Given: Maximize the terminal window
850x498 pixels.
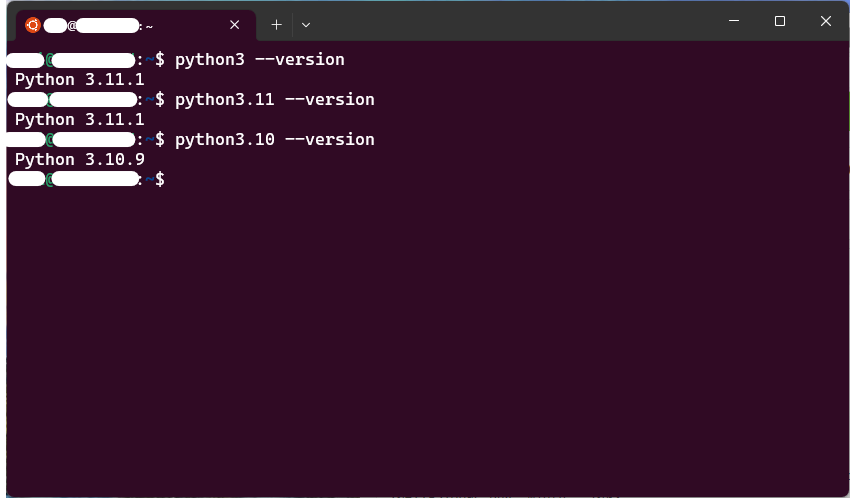Looking at the screenshot, I should tap(780, 21).
